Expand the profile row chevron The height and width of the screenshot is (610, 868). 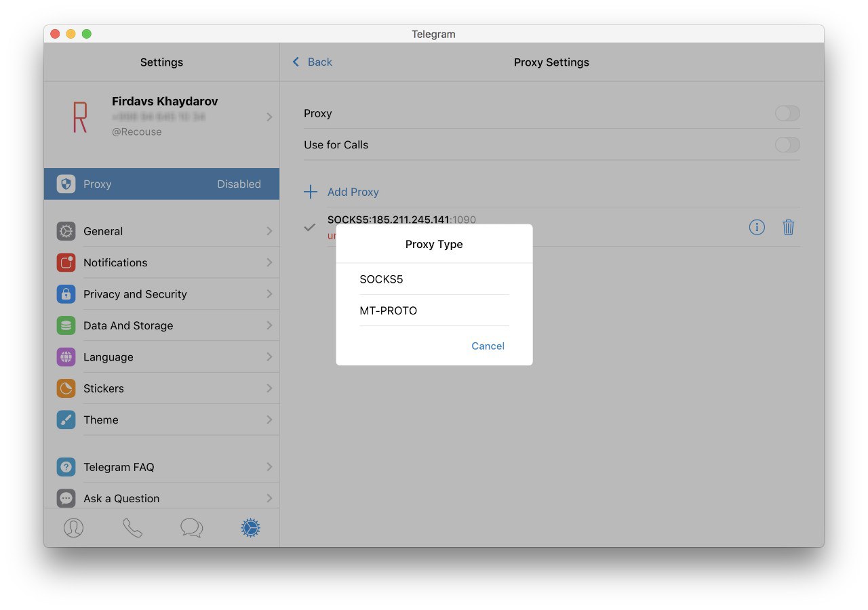pyautogui.click(x=269, y=117)
